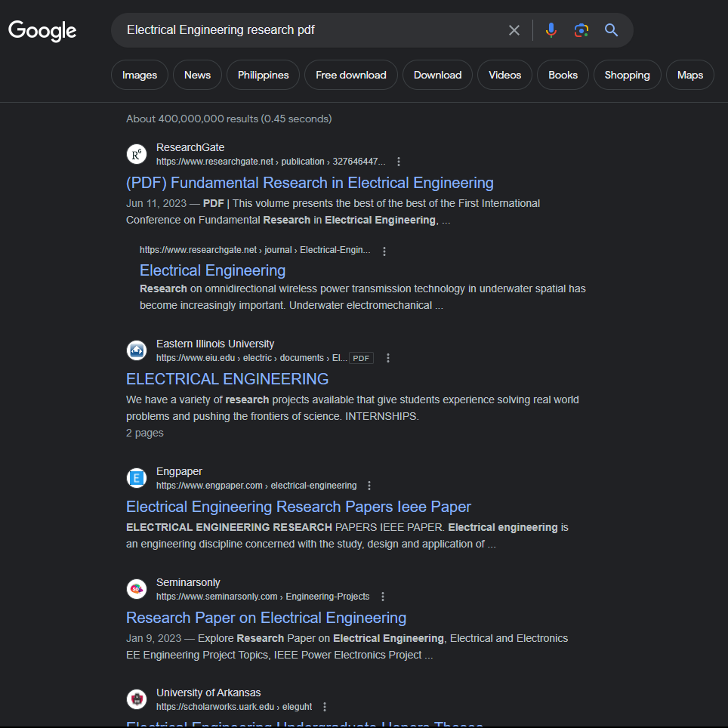Clear the search query with the X icon
Image resolution: width=728 pixels, height=728 pixels.
[514, 30]
